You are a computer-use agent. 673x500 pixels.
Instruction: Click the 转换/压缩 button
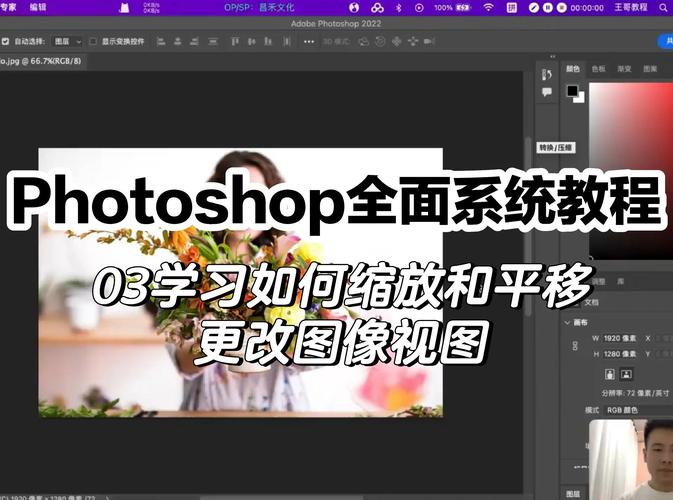(x=556, y=148)
